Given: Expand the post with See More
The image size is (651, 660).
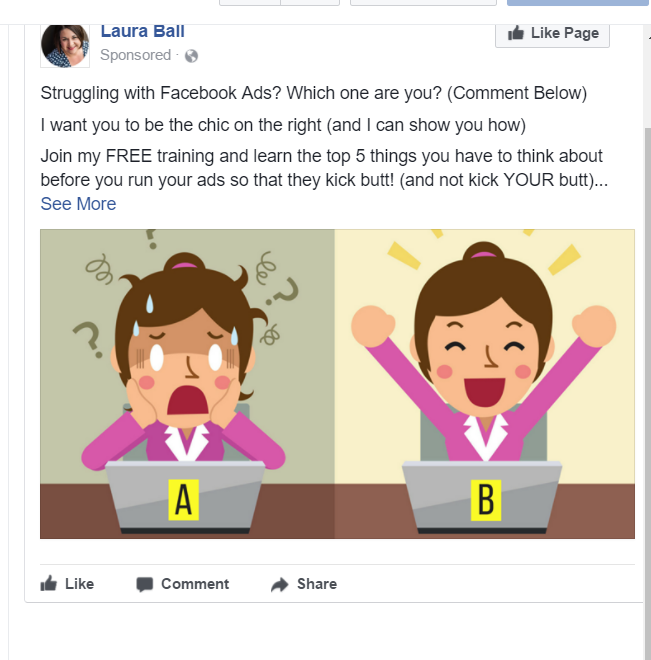Looking at the screenshot, I should (x=78, y=204).
